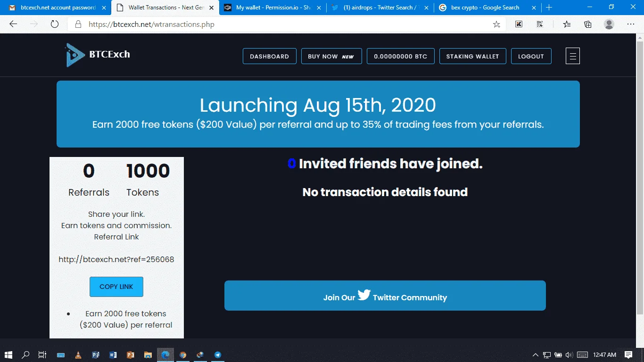Open the Windows Start menu
The height and width of the screenshot is (362, 644).
[x=8, y=354]
